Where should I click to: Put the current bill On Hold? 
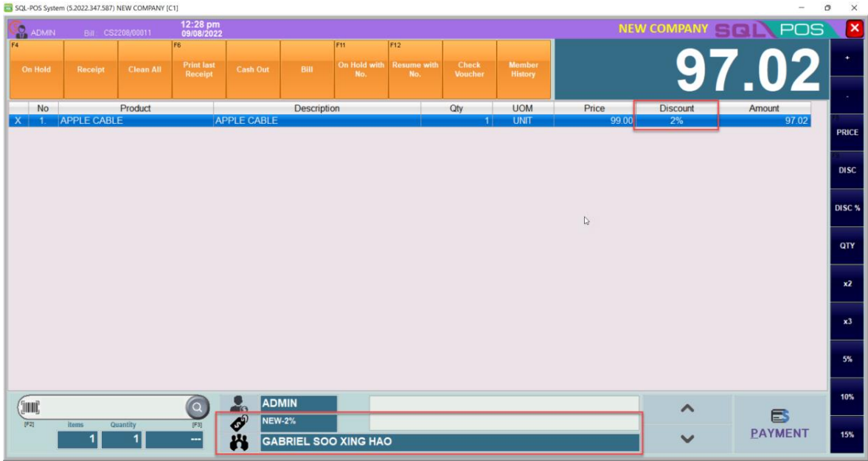point(36,70)
